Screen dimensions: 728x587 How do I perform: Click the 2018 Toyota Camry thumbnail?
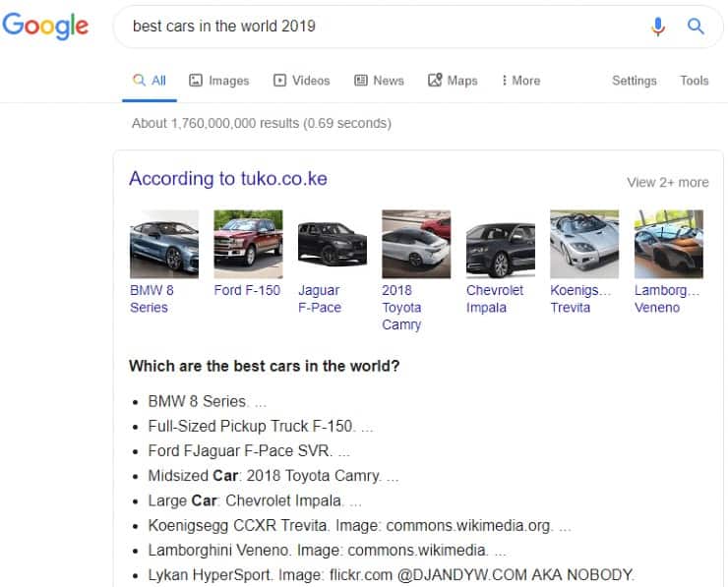click(x=416, y=244)
